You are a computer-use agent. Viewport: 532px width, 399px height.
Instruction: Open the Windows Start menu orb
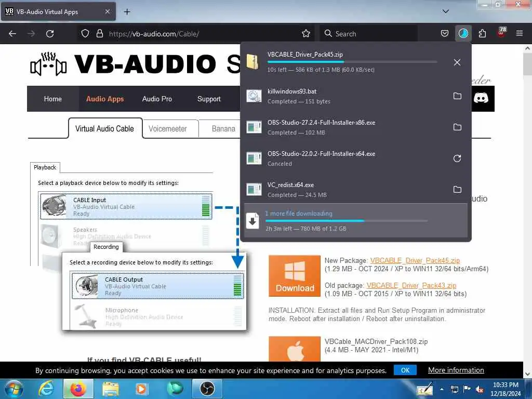[14, 389]
